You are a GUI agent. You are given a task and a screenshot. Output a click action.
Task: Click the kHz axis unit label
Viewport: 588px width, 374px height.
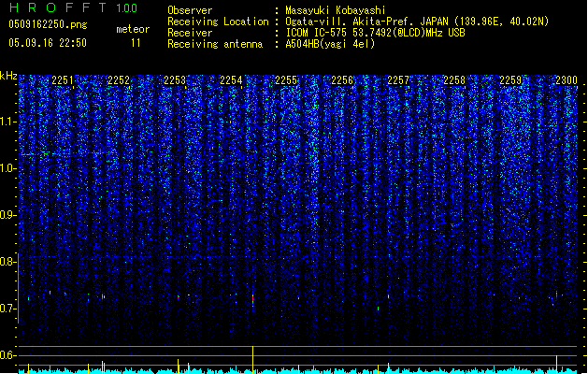point(8,76)
